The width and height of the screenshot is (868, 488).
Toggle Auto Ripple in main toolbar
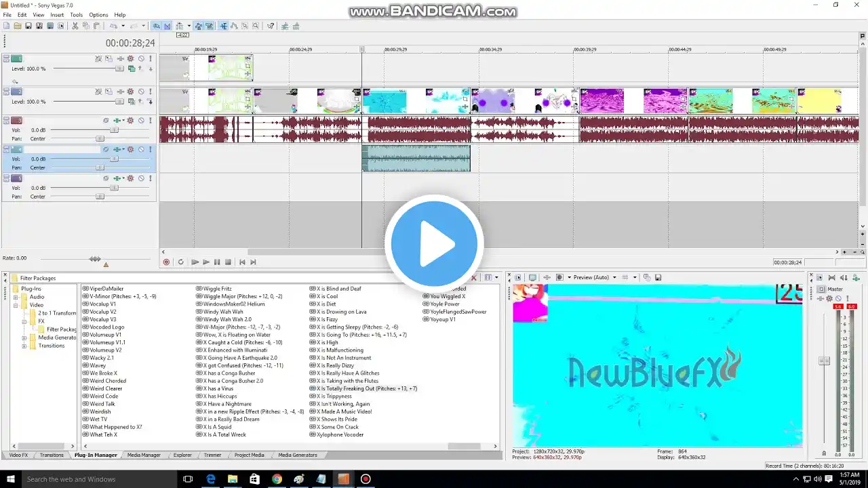[x=179, y=26]
